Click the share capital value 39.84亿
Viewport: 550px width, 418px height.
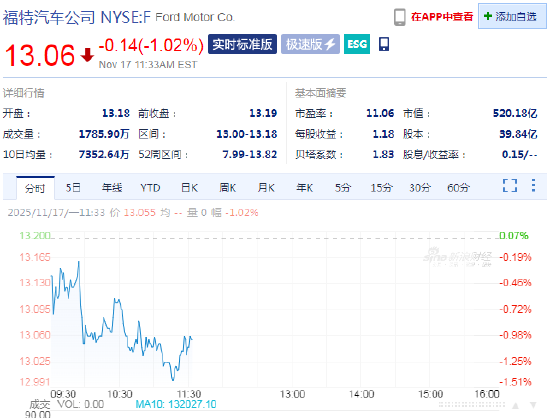click(x=518, y=134)
